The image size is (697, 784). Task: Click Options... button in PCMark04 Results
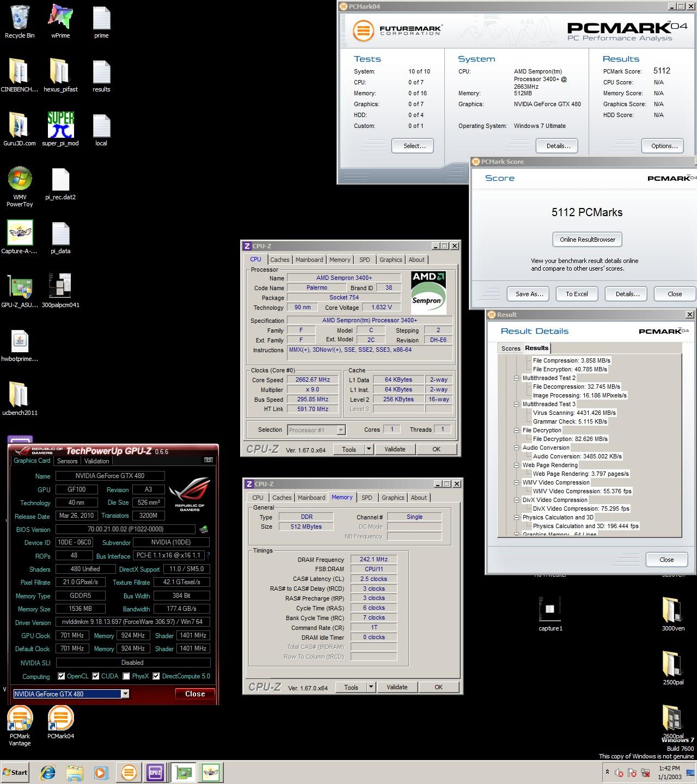tap(663, 146)
